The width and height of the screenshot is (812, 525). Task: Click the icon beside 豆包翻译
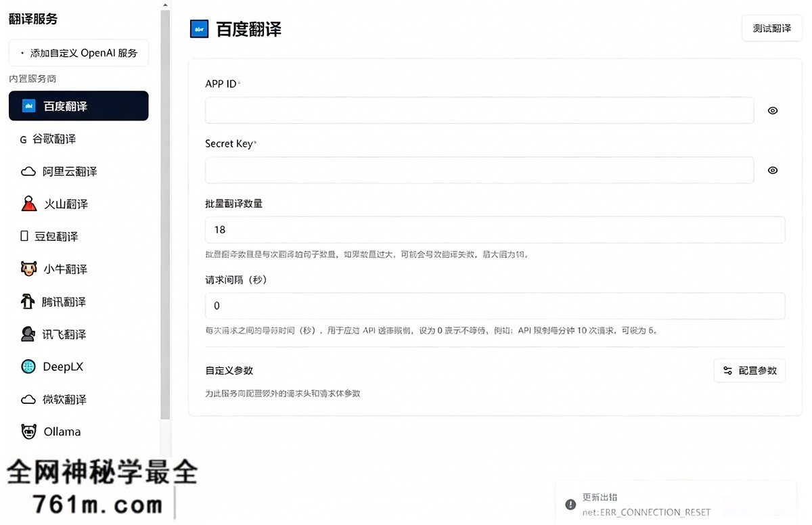tap(24, 236)
